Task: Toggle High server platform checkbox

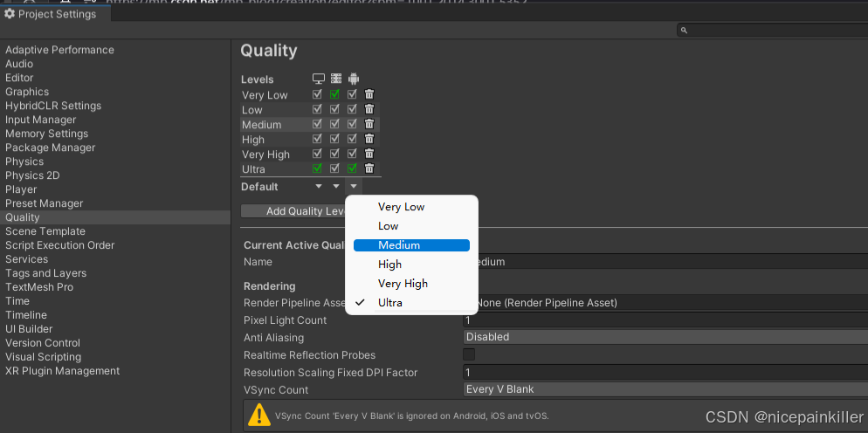Action: [x=334, y=139]
